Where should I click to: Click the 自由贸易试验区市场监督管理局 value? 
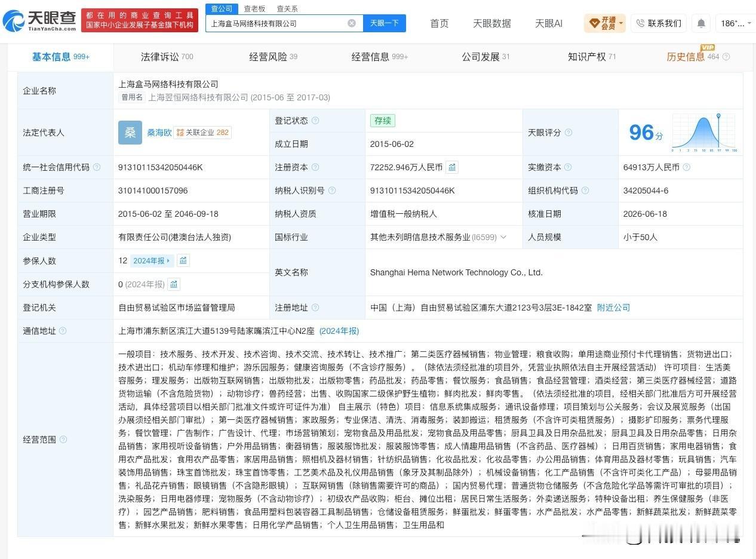[177, 308]
